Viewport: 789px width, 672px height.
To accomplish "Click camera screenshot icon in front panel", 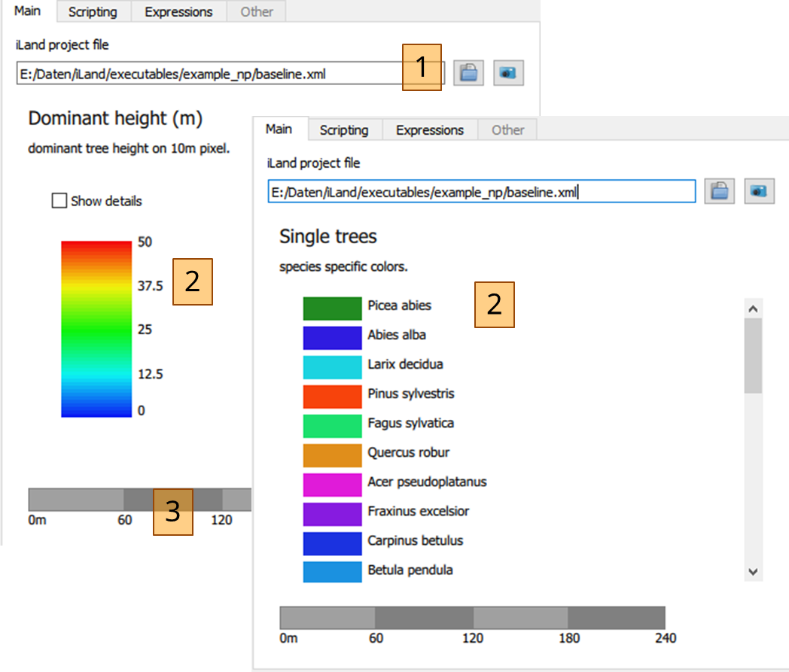I will coord(759,191).
